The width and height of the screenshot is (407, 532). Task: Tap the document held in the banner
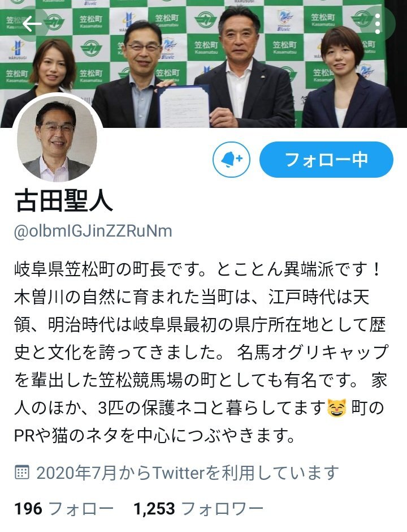(x=183, y=106)
